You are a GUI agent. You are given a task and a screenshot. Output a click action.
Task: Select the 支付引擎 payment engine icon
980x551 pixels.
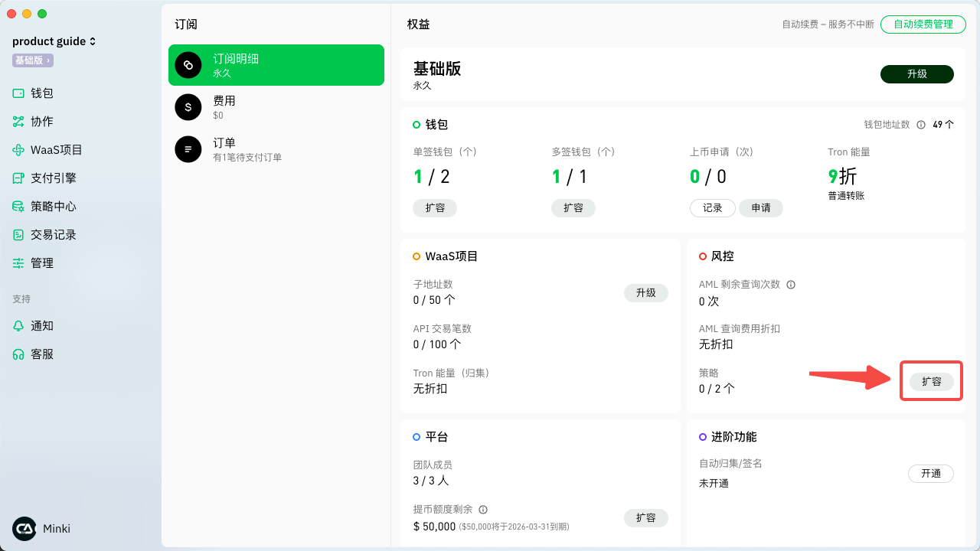(x=18, y=178)
